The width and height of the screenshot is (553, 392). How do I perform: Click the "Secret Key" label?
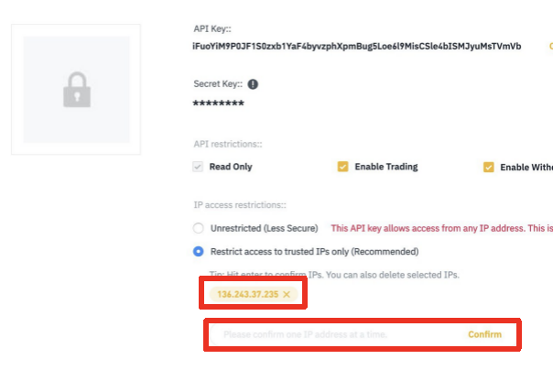click(x=218, y=84)
